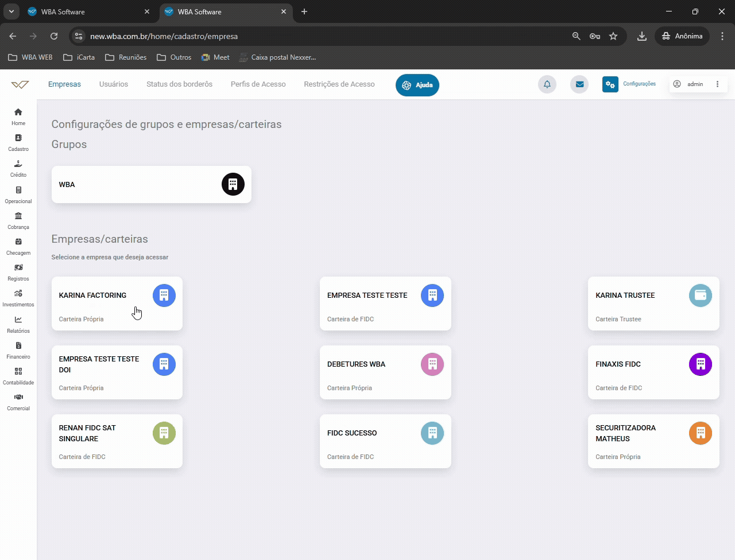Image resolution: width=735 pixels, height=560 pixels.
Task: Open the Crédito sidebar section
Action: 18,168
